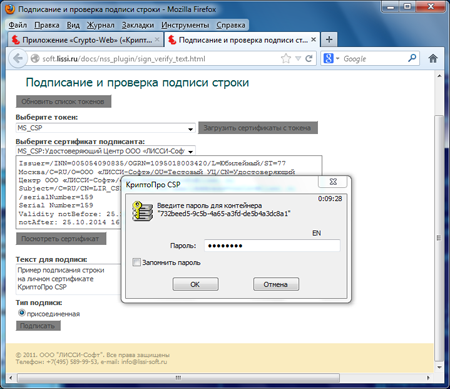450x389 pixels.
Task: Click the vertical scrollbar thumb
Action: pyautogui.click(x=439, y=237)
